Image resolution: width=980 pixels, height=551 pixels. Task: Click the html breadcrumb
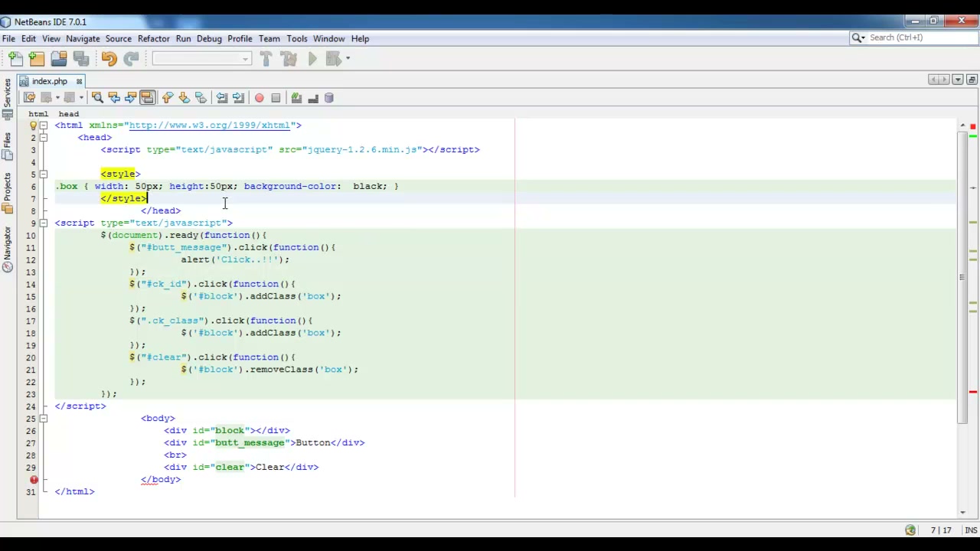[38, 114]
